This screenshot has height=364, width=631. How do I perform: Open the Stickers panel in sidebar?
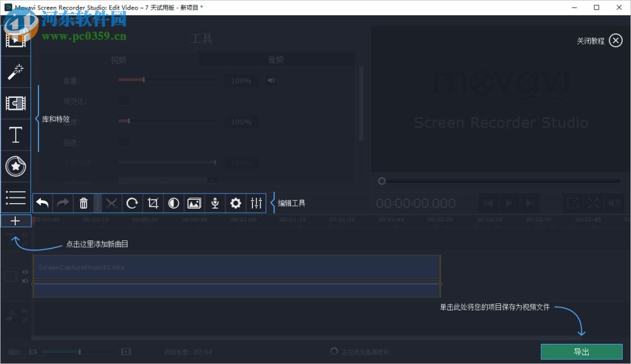point(16,166)
